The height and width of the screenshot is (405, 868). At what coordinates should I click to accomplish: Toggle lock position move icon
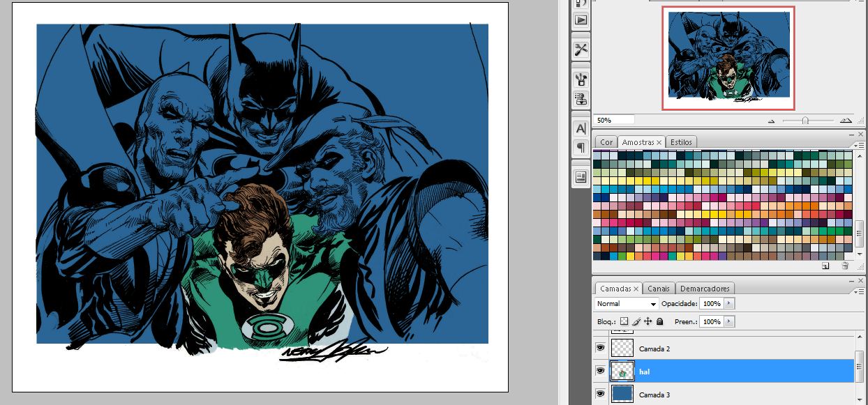tap(648, 321)
